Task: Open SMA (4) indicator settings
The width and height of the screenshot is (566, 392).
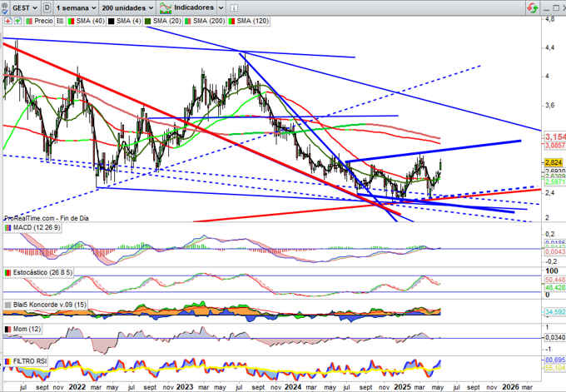Action: pyautogui.click(x=128, y=22)
